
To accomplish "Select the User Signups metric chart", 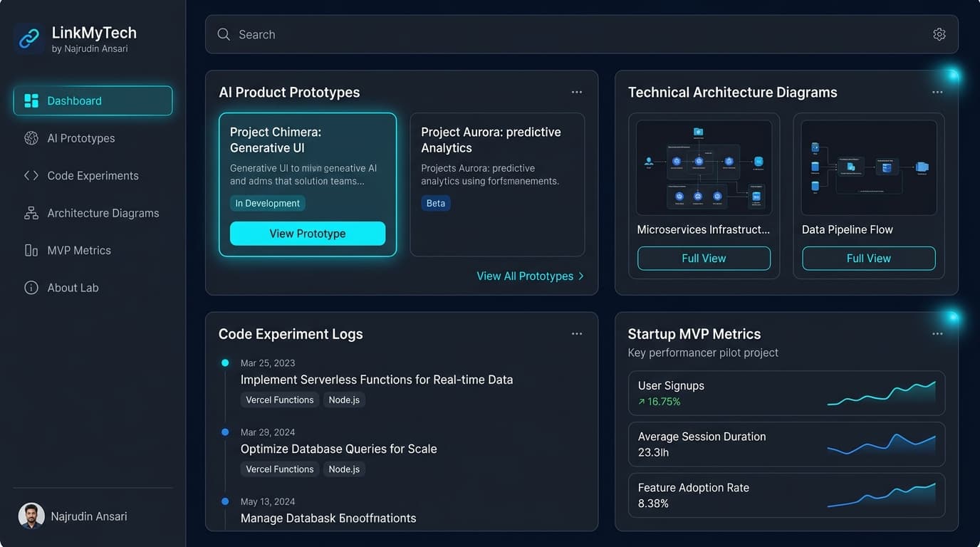I will click(882, 393).
